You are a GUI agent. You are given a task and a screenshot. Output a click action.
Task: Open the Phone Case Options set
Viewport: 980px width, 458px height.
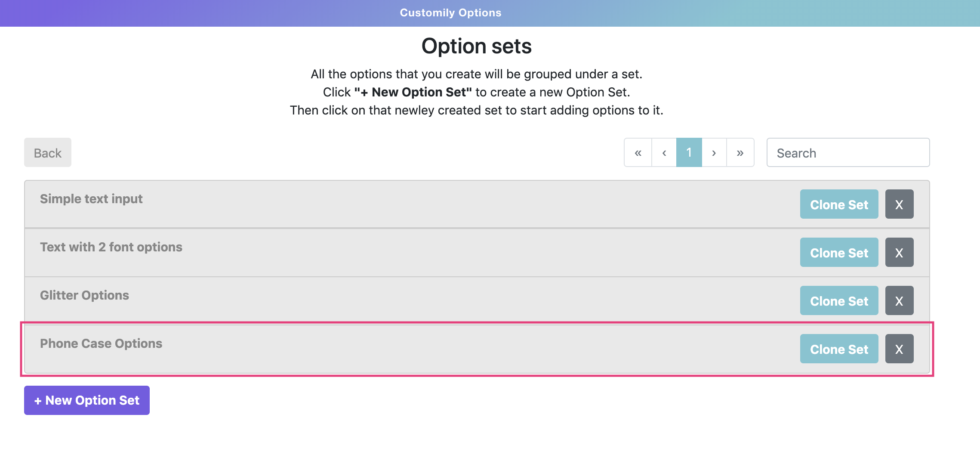click(101, 343)
